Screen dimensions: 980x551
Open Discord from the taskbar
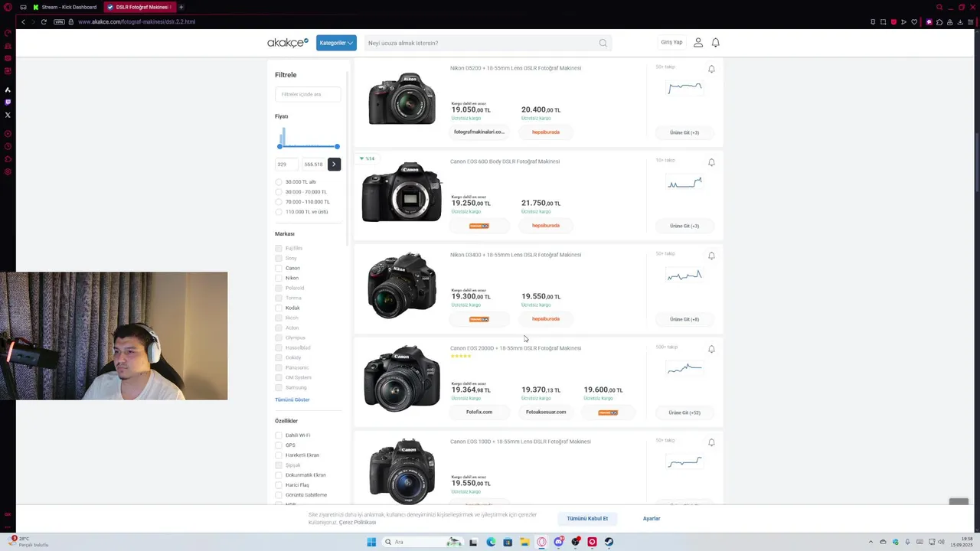[x=559, y=542]
